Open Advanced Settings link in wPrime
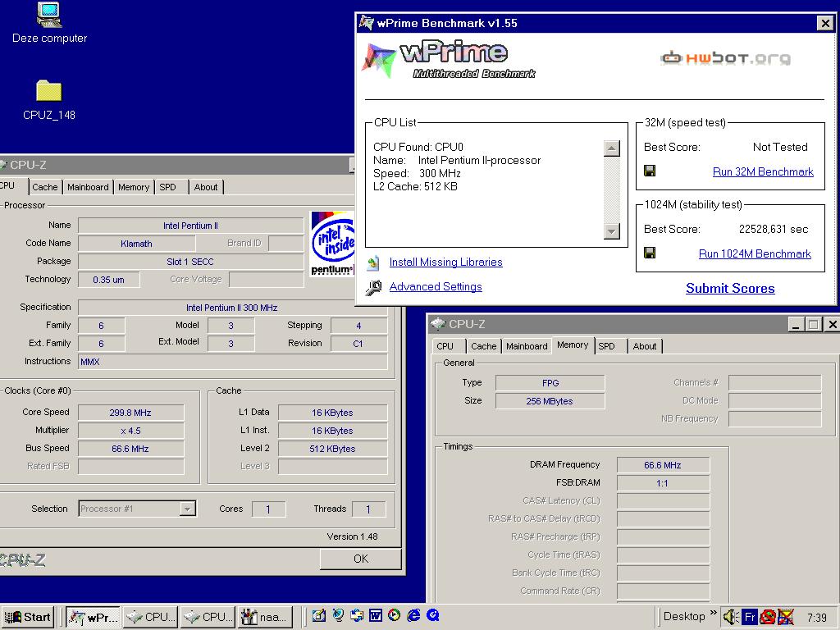Image resolution: width=840 pixels, height=630 pixels. [x=436, y=286]
